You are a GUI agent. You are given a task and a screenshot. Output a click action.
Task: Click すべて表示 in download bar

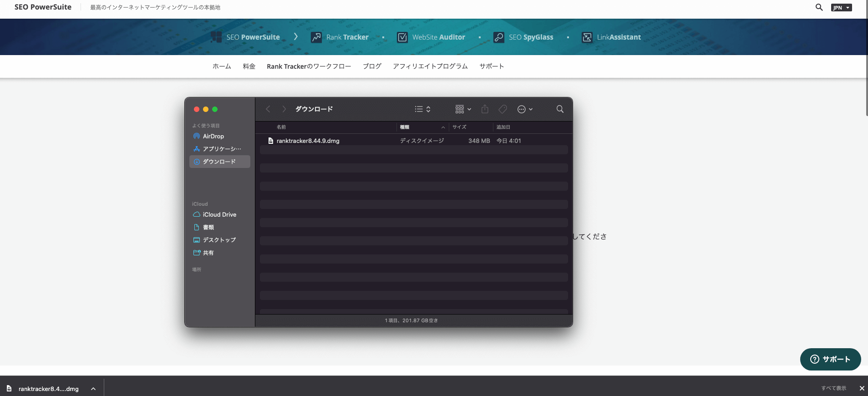833,388
